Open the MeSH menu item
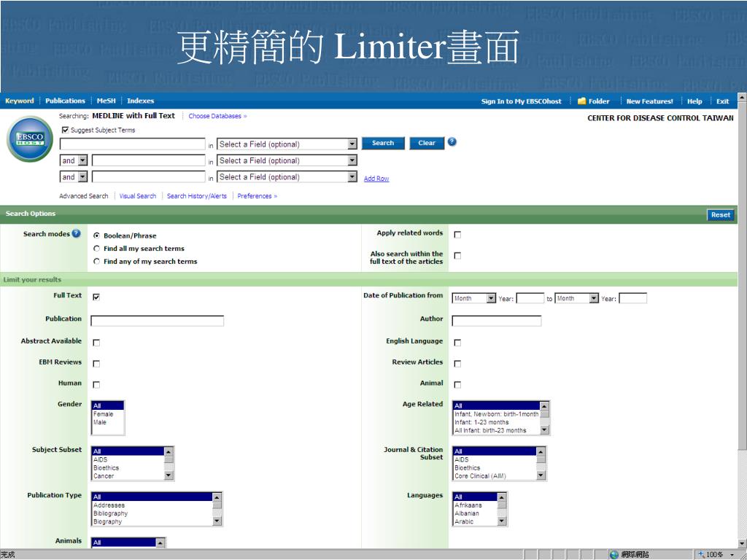The height and width of the screenshot is (560, 747). (107, 101)
